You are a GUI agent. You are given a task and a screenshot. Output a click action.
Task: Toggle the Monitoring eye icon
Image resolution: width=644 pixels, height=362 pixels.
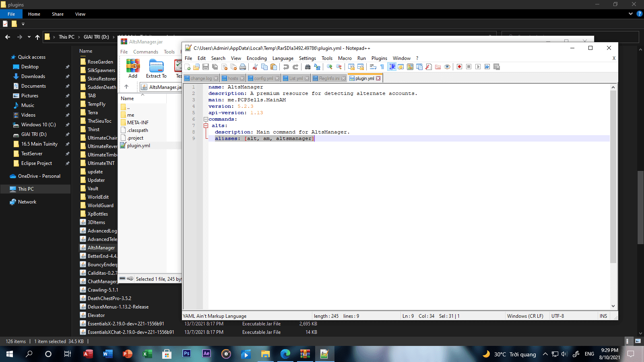pos(447,67)
